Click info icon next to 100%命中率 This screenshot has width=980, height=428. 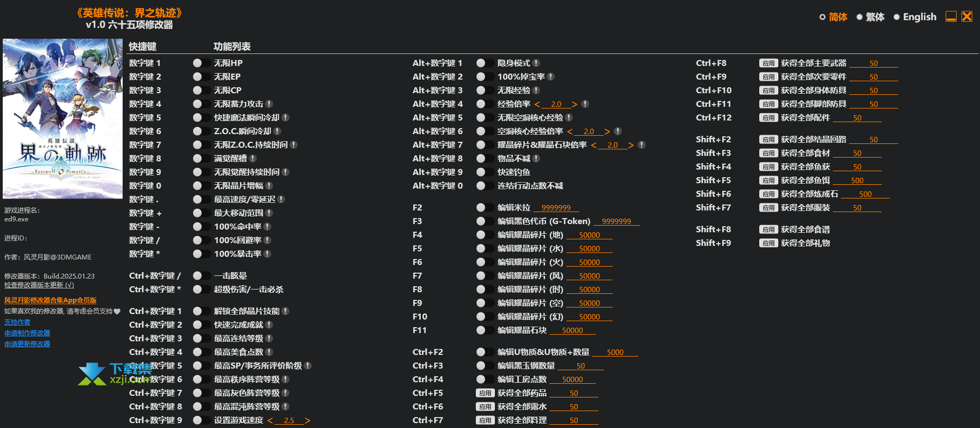pos(268,226)
